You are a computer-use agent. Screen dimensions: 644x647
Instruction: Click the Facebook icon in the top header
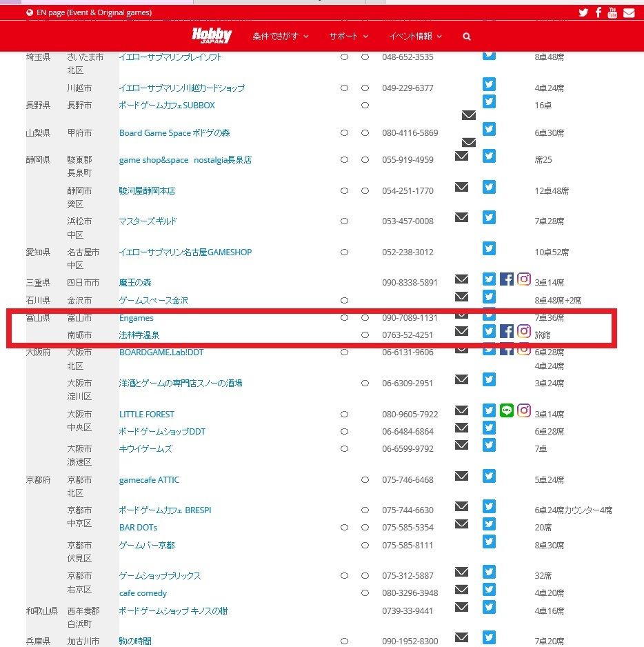(x=598, y=12)
